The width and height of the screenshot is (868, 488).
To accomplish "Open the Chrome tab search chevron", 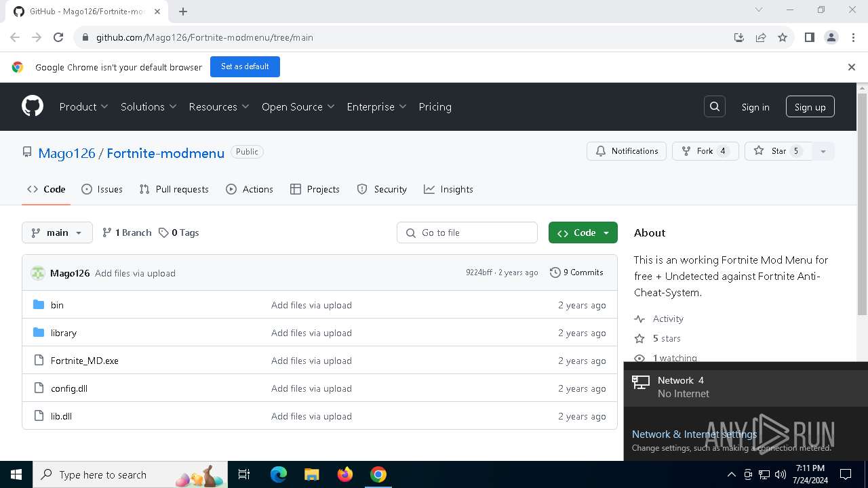I will pyautogui.click(x=759, y=10).
